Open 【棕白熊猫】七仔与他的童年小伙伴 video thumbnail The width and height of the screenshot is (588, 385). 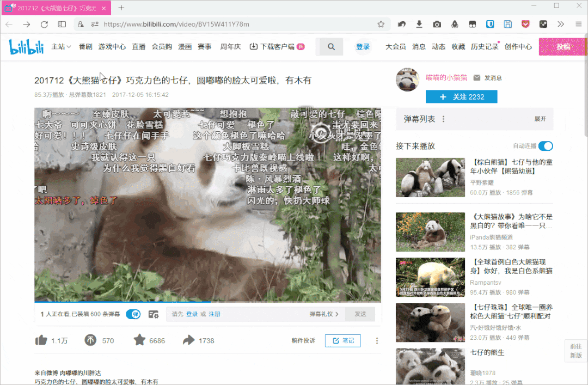click(430, 178)
